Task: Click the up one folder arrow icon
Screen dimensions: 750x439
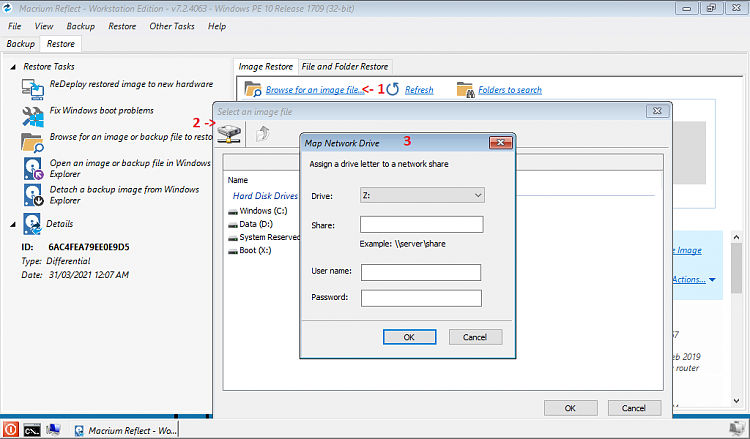Action: (x=263, y=133)
